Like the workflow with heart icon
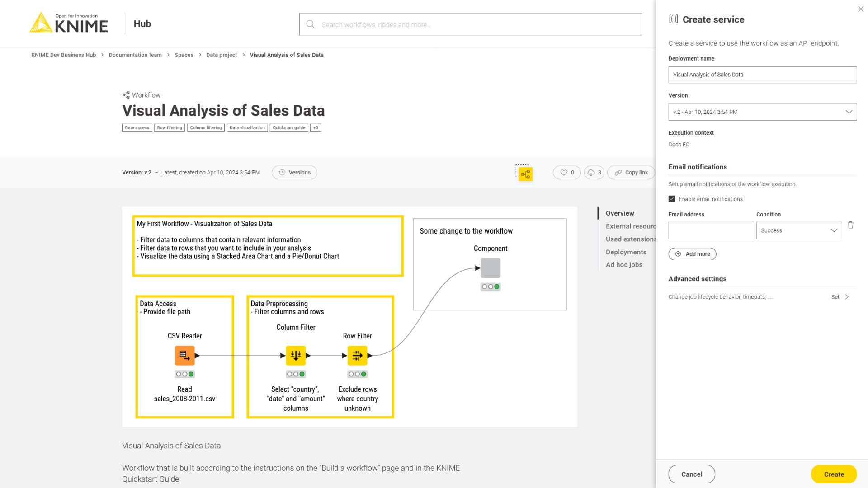Image resolution: width=868 pixels, height=488 pixels. coord(567,173)
